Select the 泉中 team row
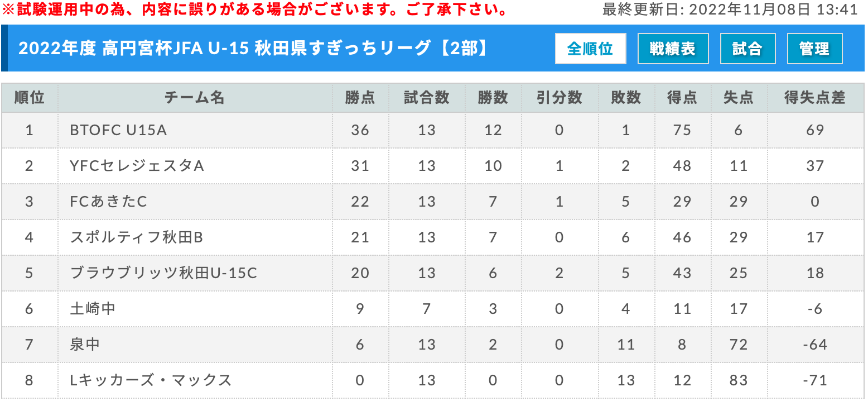The width and height of the screenshot is (868, 401). point(433,345)
